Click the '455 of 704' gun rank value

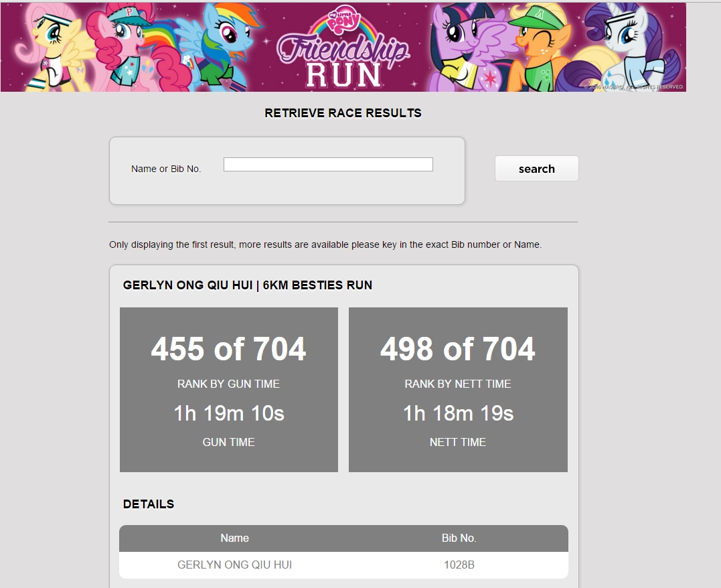[228, 349]
